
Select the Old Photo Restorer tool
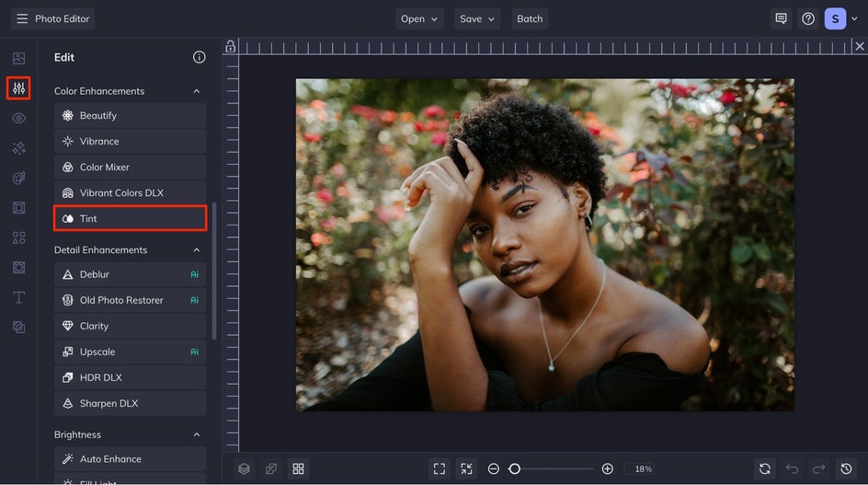click(x=130, y=300)
